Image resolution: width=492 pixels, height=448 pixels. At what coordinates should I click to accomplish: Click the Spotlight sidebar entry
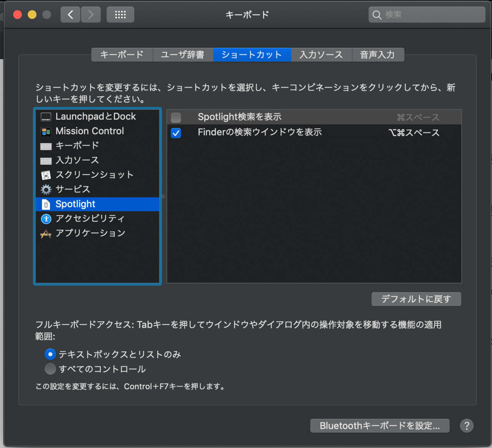pos(75,204)
